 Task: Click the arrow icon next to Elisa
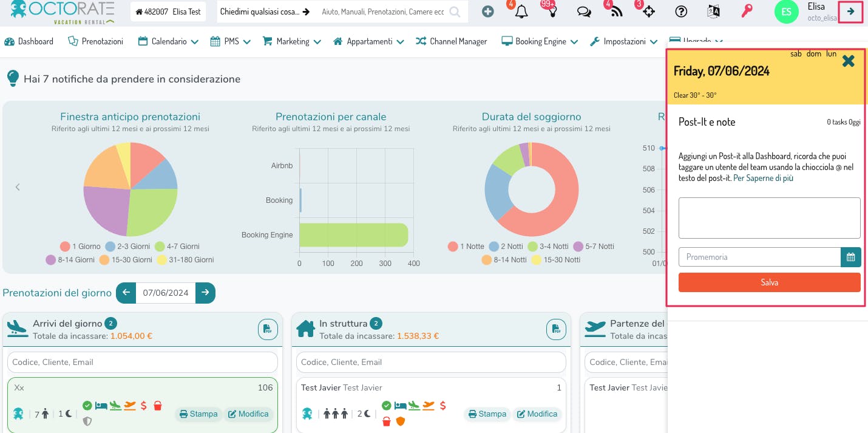pos(851,12)
